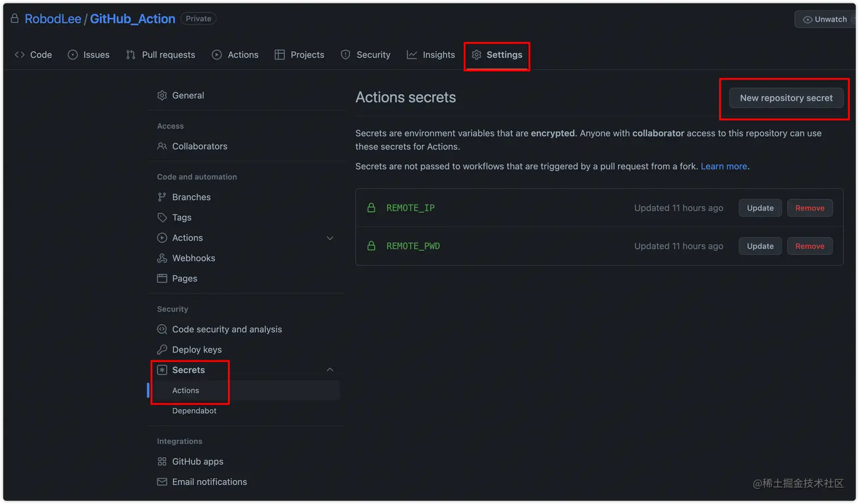Click the Insights graph icon

[x=412, y=54]
